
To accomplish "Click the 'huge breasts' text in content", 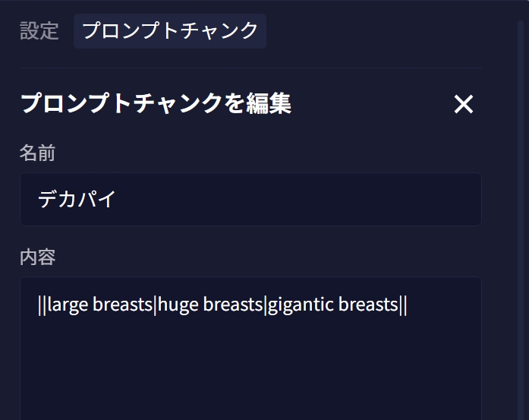I will point(210,305).
